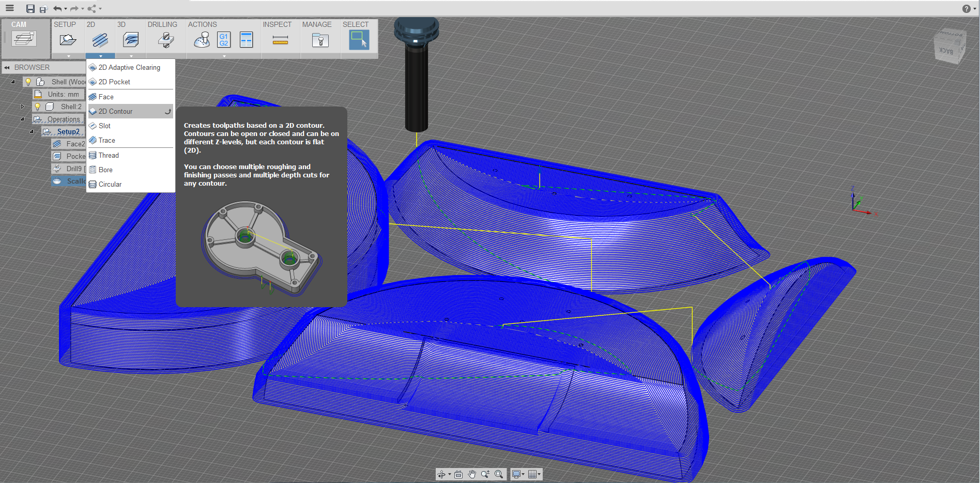This screenshot has width=980, height=483.
Task: Click the Redo arrow
Action: pyautogui.click(x=74, y=8)
